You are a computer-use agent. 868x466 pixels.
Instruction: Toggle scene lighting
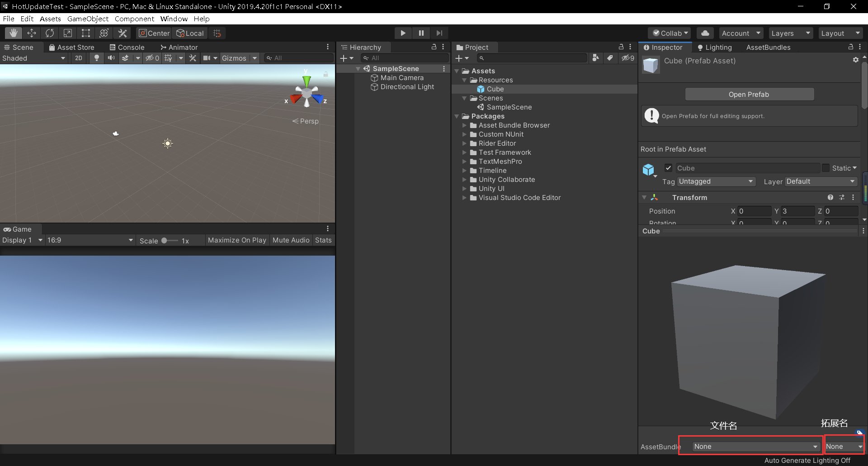tap(96, 58)
